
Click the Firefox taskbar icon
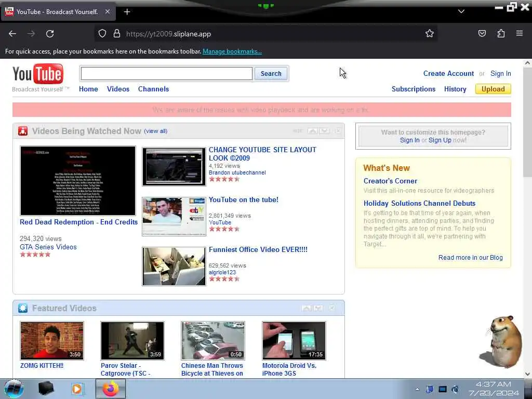[111, 389]
